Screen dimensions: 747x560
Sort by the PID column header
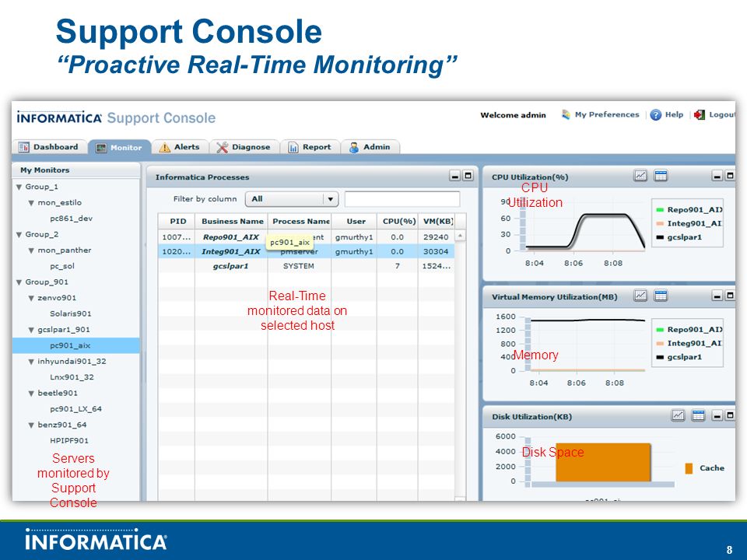(177, 221)
